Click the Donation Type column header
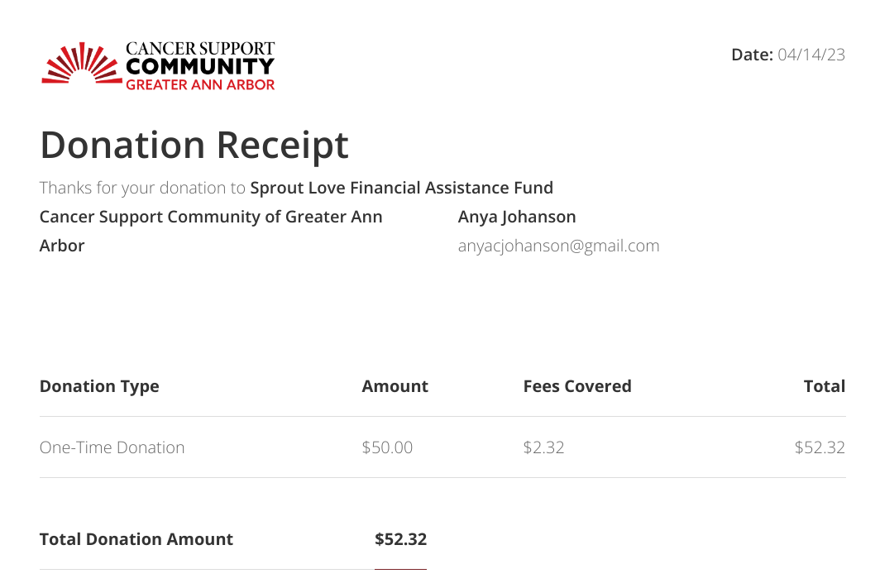This screenshot has height=588, width=880. pos(99,386)
